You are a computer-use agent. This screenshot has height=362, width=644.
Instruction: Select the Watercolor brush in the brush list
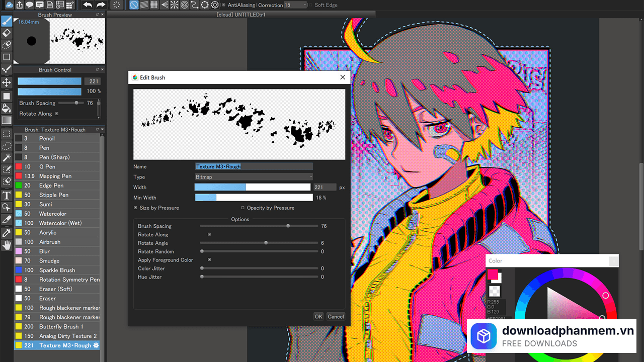tap(55, 213)
